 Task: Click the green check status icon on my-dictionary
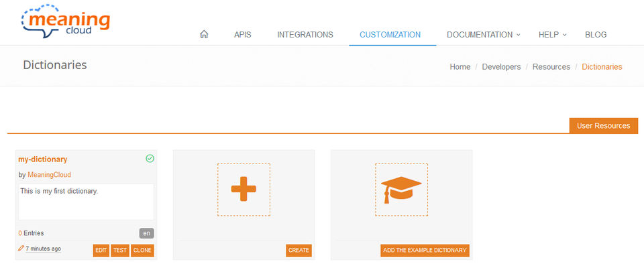point(150,158)
